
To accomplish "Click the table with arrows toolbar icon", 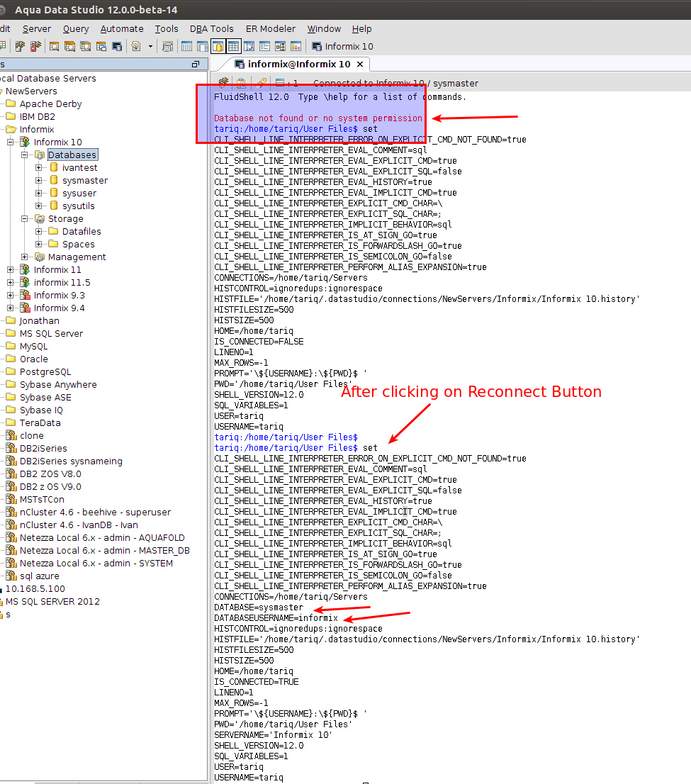I will click(249, 47).
